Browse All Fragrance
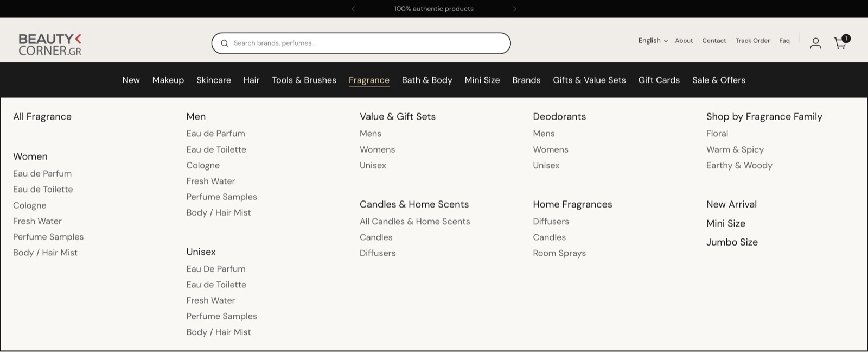The height and width of the screenshot is (352, 868). 42,116
